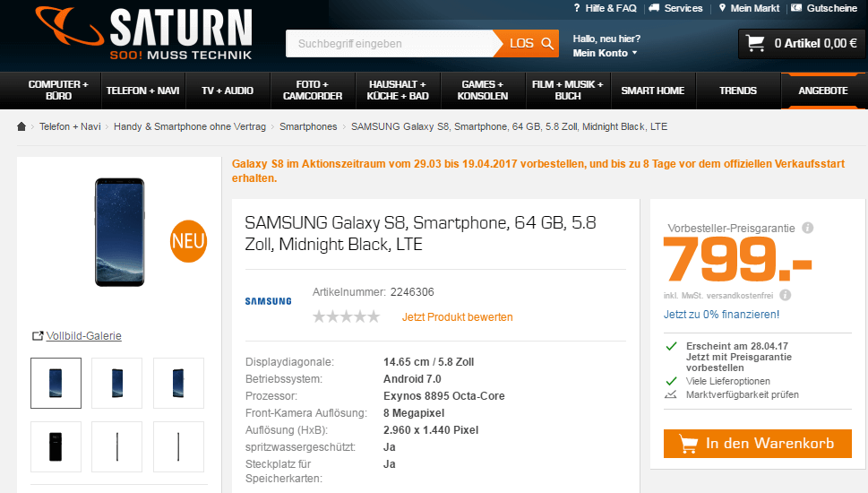Image resolution: width=868 pixels, height=493 pixels.
Task: Click Erscheint am 28.04.17 text
Action: (737, 346)
